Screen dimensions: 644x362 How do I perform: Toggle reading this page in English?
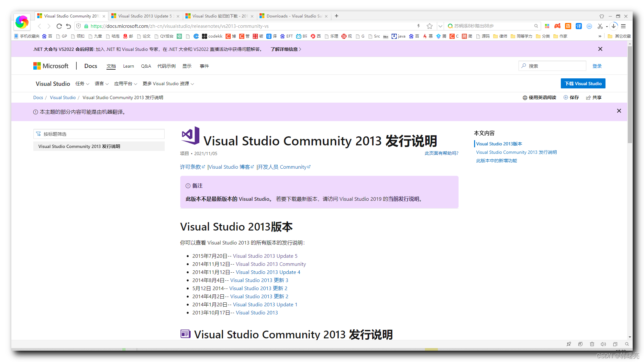point(539,97)
